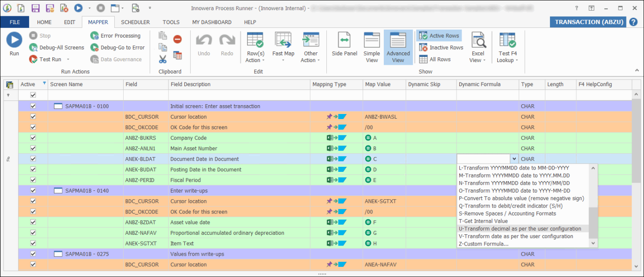644x277 pixels.
Task: Click the Cut scissors icon
Action: click(x=163, y=59)
